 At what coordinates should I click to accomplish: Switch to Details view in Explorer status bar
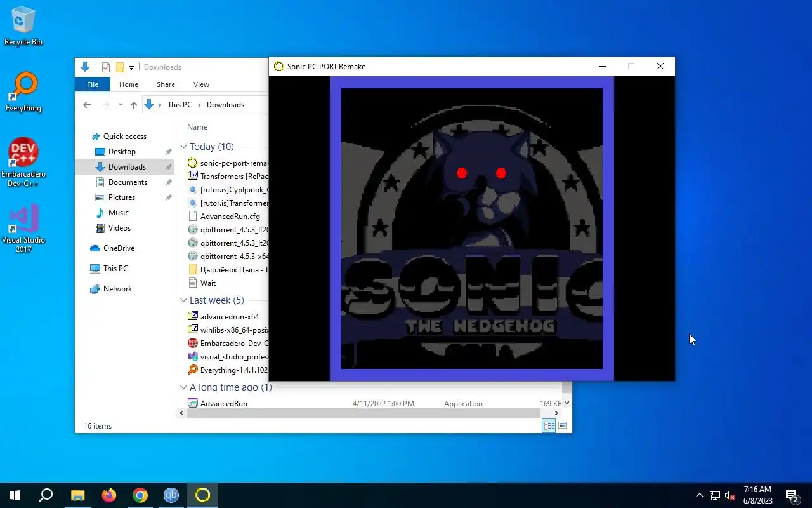click(549, 426)
